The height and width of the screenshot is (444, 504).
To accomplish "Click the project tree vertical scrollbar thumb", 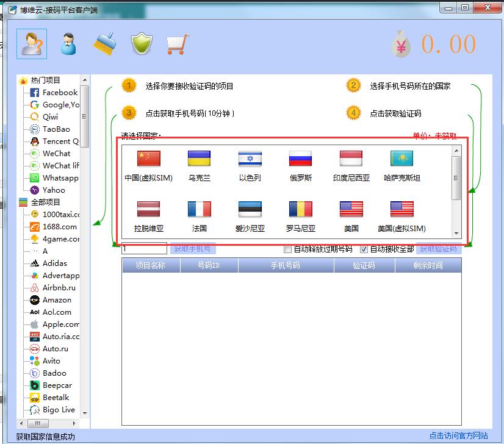I will click(85, 116).
